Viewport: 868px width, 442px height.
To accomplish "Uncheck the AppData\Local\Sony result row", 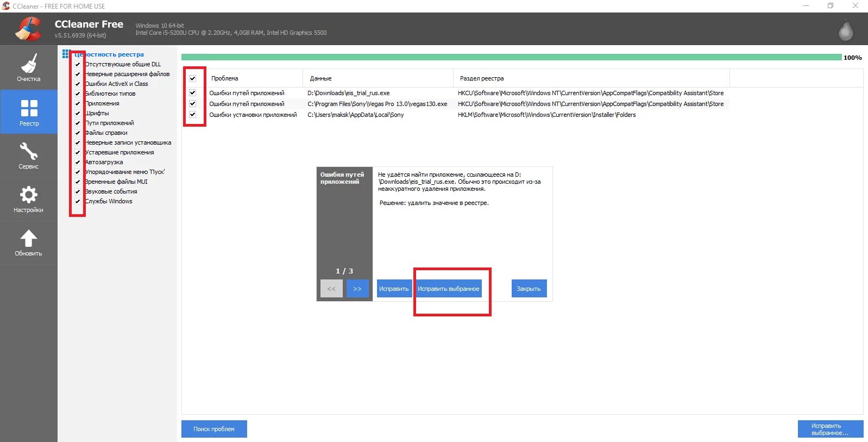I will pos(192,115).
